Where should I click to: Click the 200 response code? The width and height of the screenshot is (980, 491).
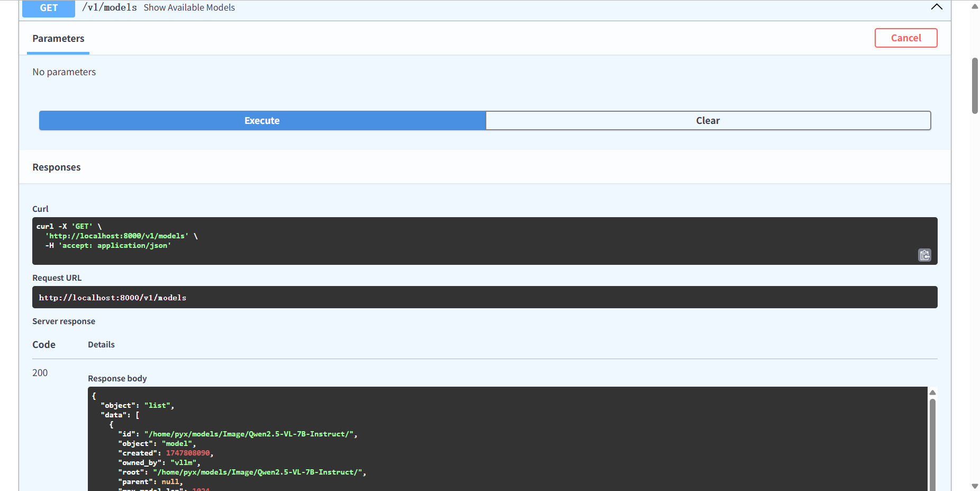click(40, 373)
